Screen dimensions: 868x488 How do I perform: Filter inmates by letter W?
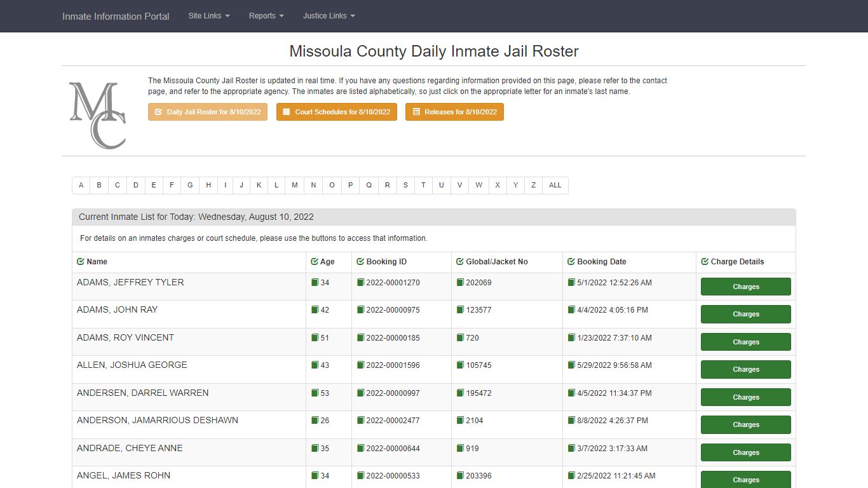pyautogui.click(x=478, y=186)
